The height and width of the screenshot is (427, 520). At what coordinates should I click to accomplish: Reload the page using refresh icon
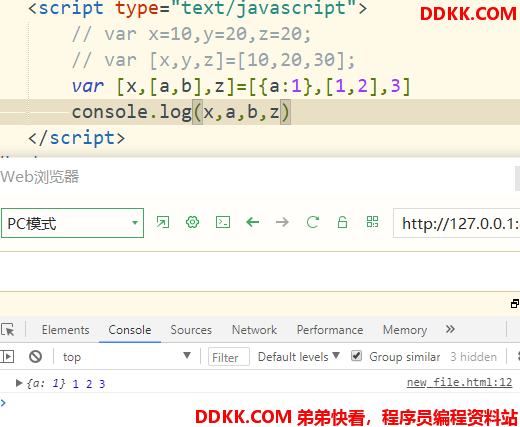point(313,222)
